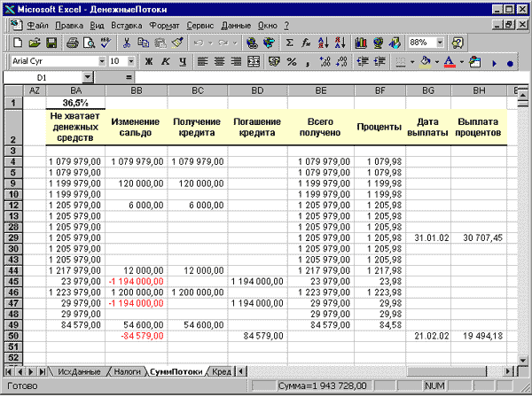The width and height of the screenshot is (532, 397).
Task: Click Decrease Decimal icon
Action: (341, 62)
